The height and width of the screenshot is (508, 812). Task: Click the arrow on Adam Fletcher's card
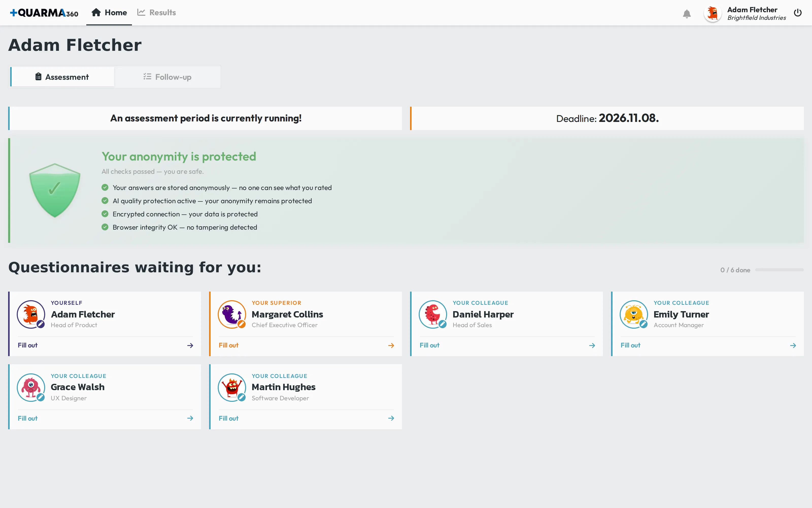point(190,345)
